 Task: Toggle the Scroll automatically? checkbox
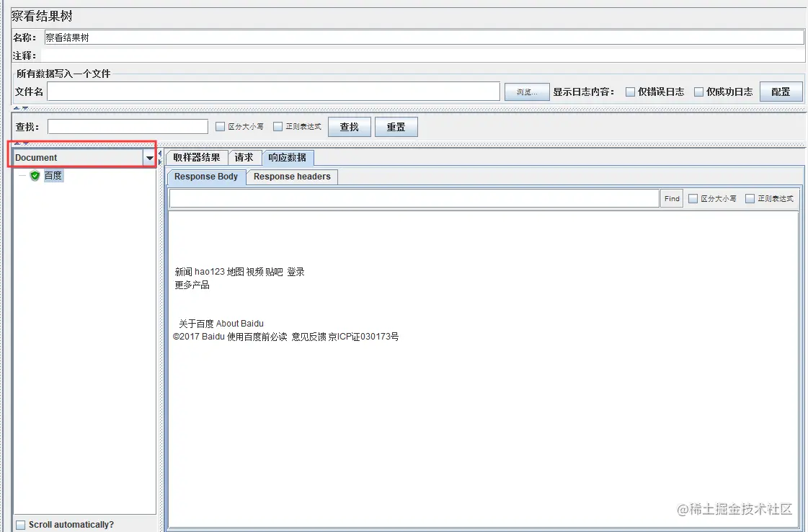pyautogui.click(x=21, y=524)
